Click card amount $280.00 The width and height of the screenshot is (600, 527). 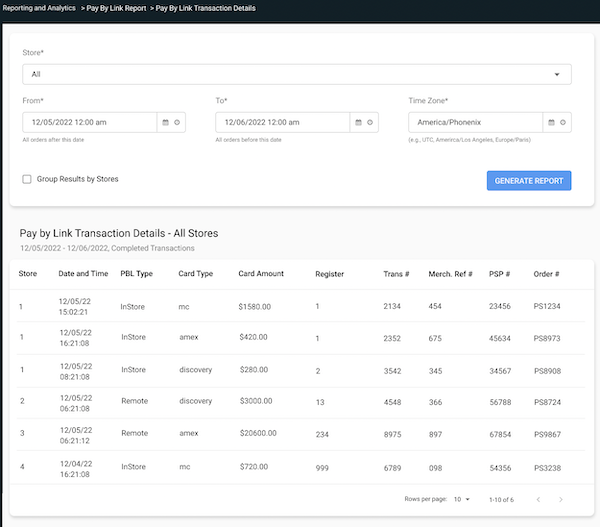[x=254, y=369]
